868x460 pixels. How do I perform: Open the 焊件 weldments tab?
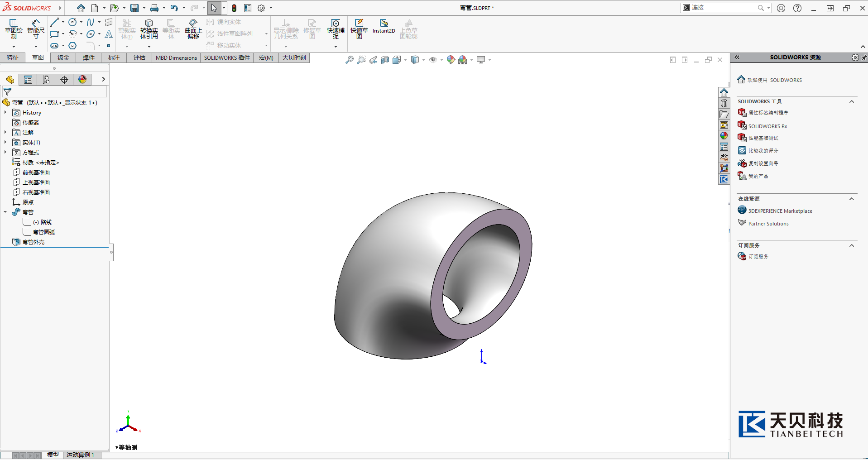[89, 57]
